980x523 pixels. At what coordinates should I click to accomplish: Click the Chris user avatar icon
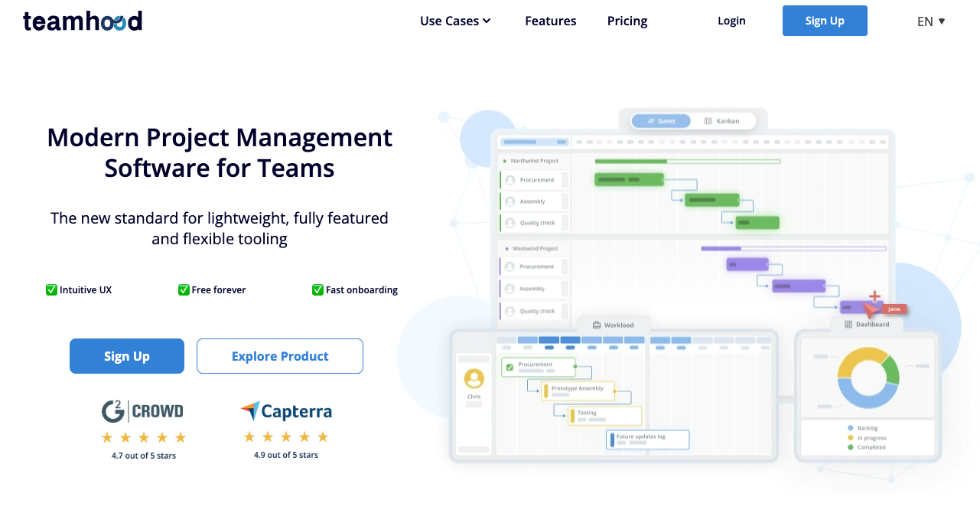(474, 379)
